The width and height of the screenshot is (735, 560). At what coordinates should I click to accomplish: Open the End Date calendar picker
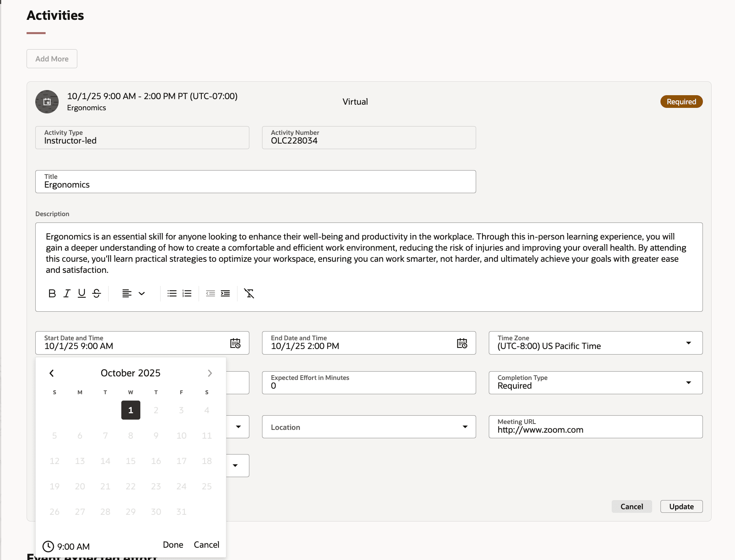462,343
